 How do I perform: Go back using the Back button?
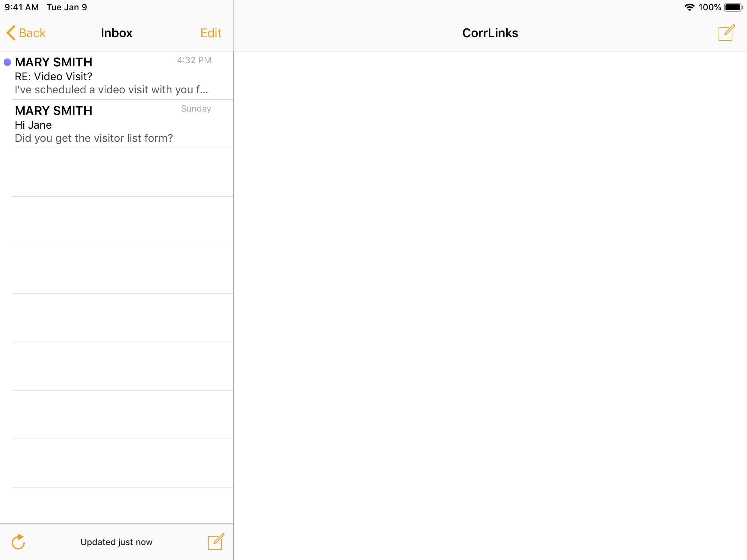pyautogui.click(x=26, y=33)
